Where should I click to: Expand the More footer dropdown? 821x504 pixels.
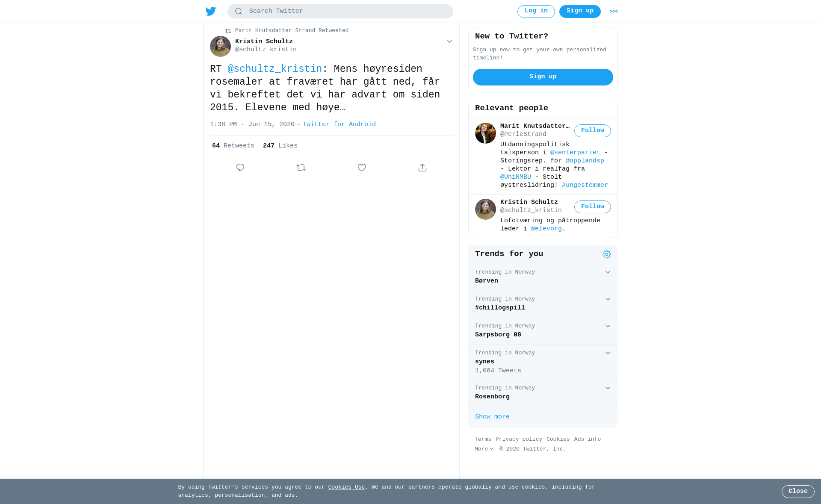coord(484,449)
